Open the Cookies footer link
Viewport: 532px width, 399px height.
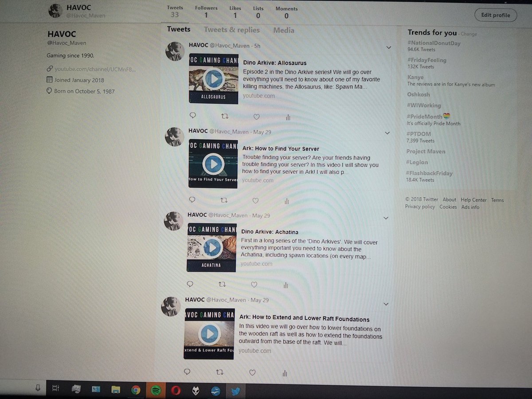click(x=448, y=207)
